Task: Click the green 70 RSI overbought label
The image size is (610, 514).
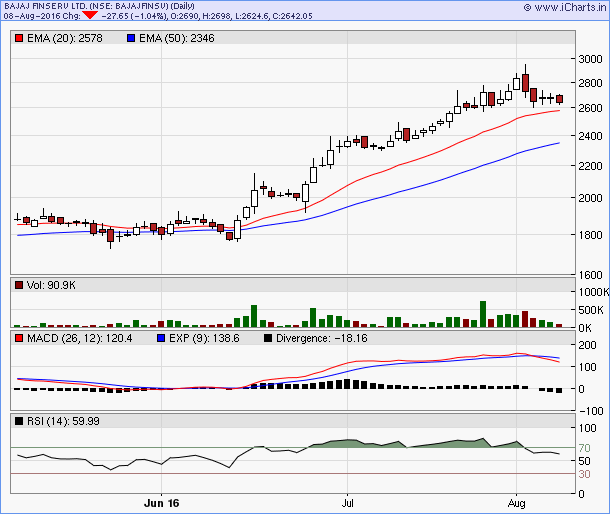Action: pyautogui.click(x=584, y=448)
